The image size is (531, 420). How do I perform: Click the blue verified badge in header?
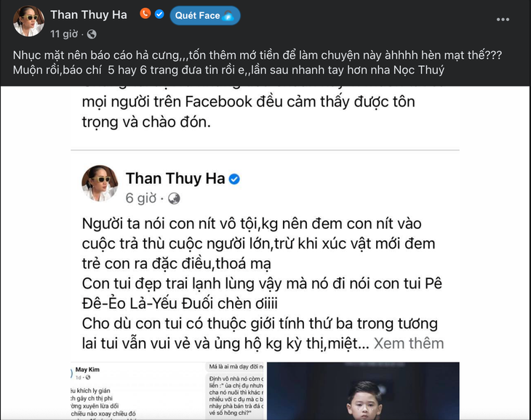coord(159,14)
